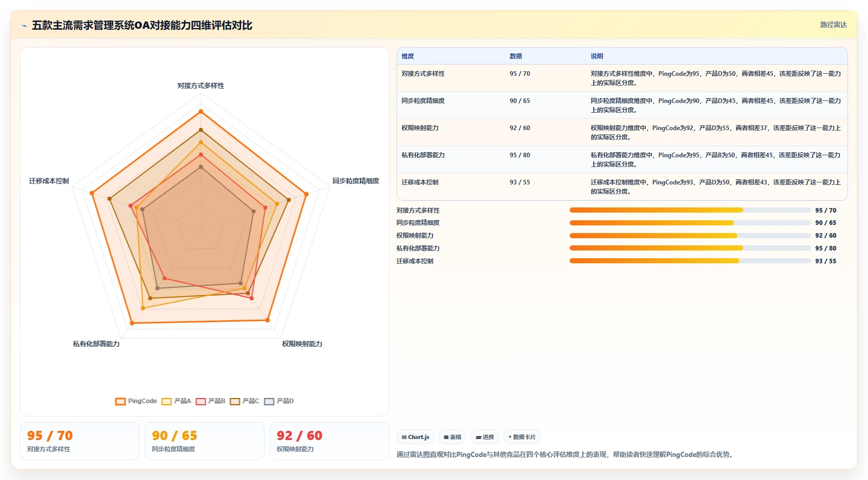Screen dimensions: 868x480
Task: Toggle PingCode series in chart legend
Action: coord(136,401)
